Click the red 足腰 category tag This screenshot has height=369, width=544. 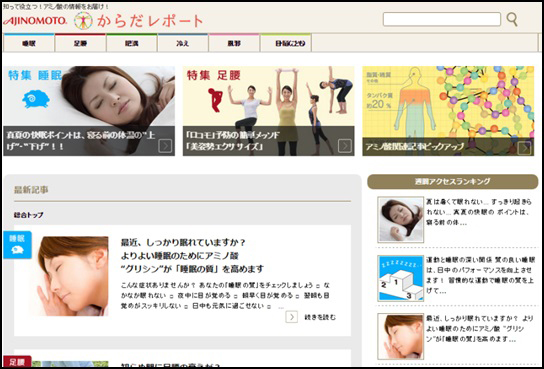tap(17, 362)
